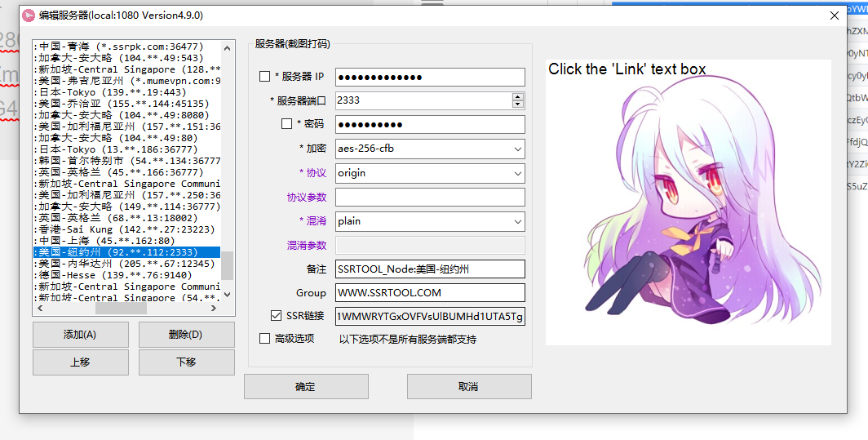Click server list scroll-down arrow
This screenshot has width=868, height=440.
(227, 294)
